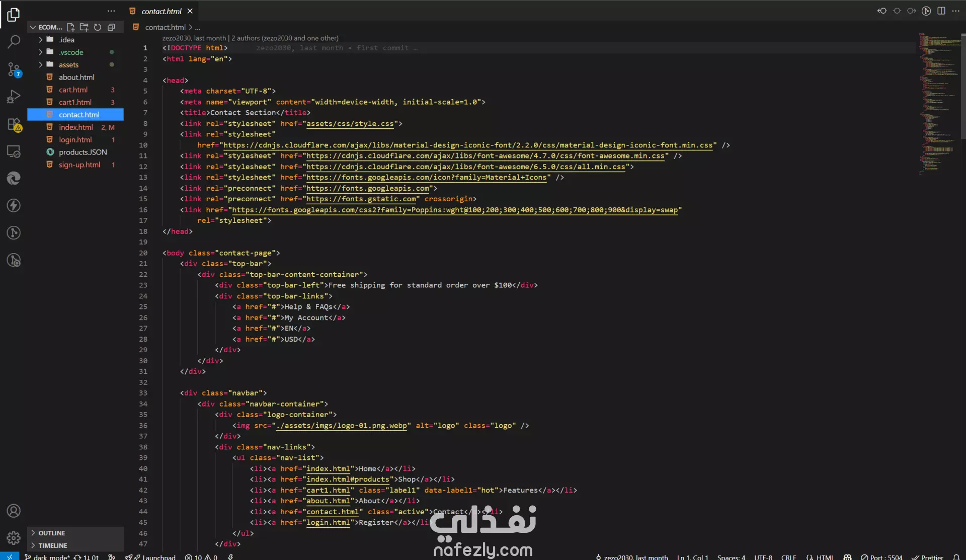
Task: Toggle Live Server Port 5504
Action: point(881,557)
